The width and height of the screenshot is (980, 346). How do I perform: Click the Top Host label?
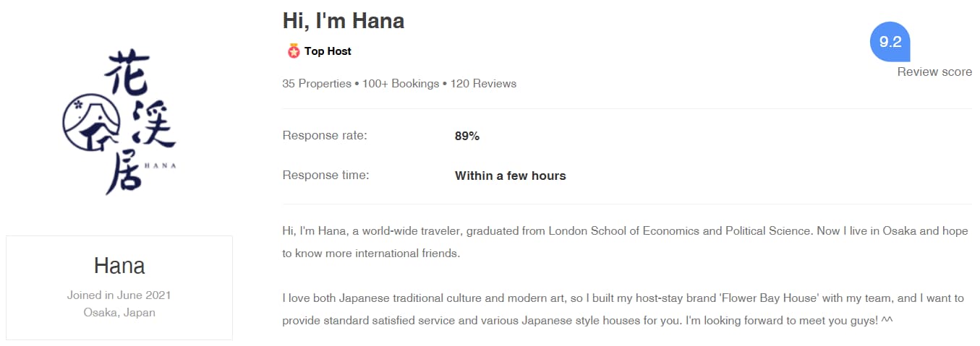pyautogui.click(x=328, y=51)
